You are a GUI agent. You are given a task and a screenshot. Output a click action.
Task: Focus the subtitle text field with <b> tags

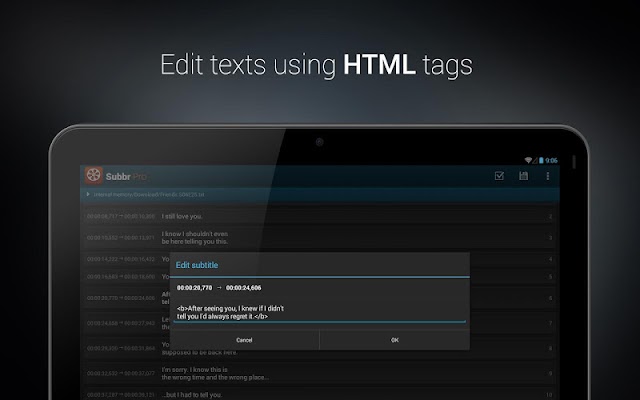(x=320, y=313)
